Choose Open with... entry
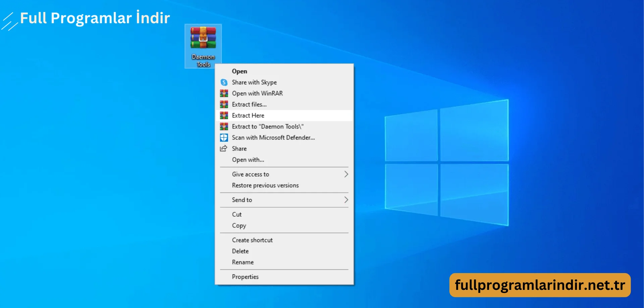Screen dimensions: 644x308 click(284, 160)
